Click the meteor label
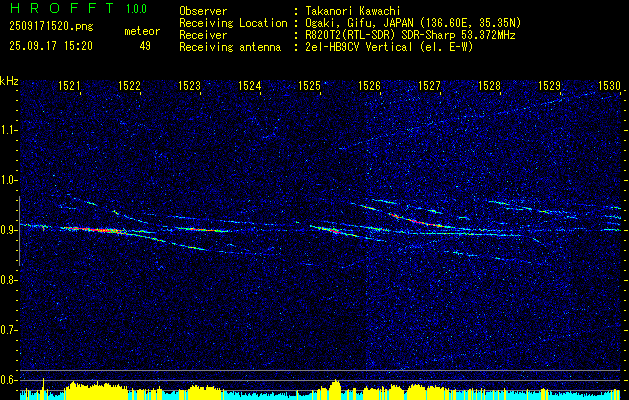The width and height of the screenshot is (629, 400). click(x=142, y=31)
